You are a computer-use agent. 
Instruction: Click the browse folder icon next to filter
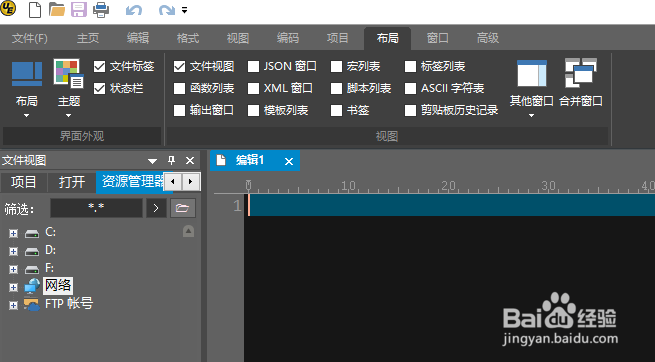(183, 208)
